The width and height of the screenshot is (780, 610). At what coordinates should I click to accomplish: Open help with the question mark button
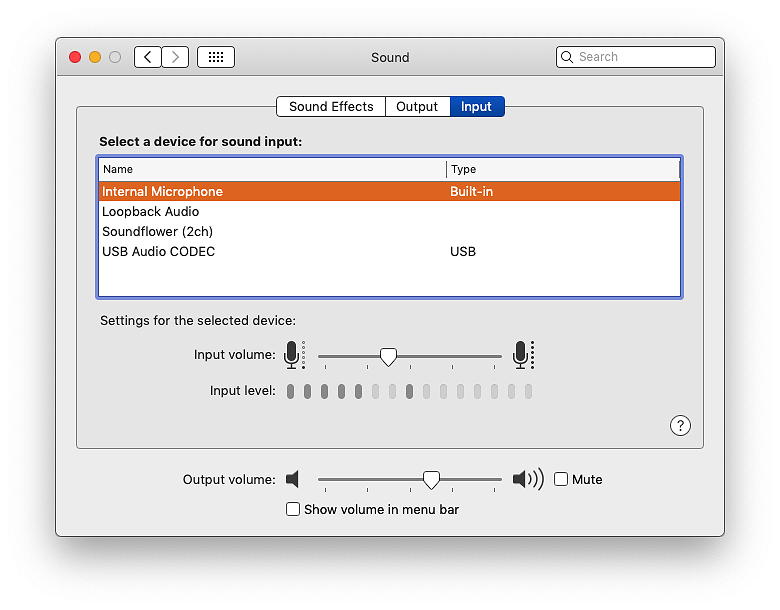click(680, 425)
